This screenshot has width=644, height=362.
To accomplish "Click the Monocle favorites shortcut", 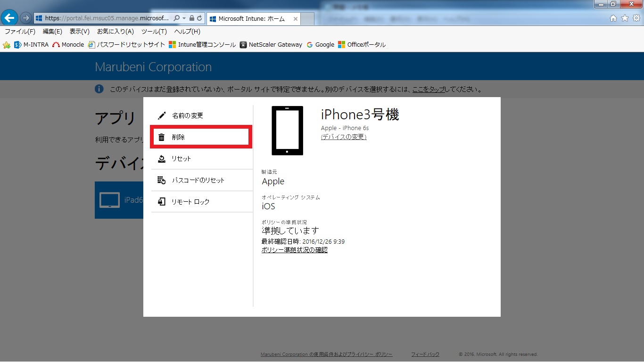I will pyautogui.click(x=68, y=45).
